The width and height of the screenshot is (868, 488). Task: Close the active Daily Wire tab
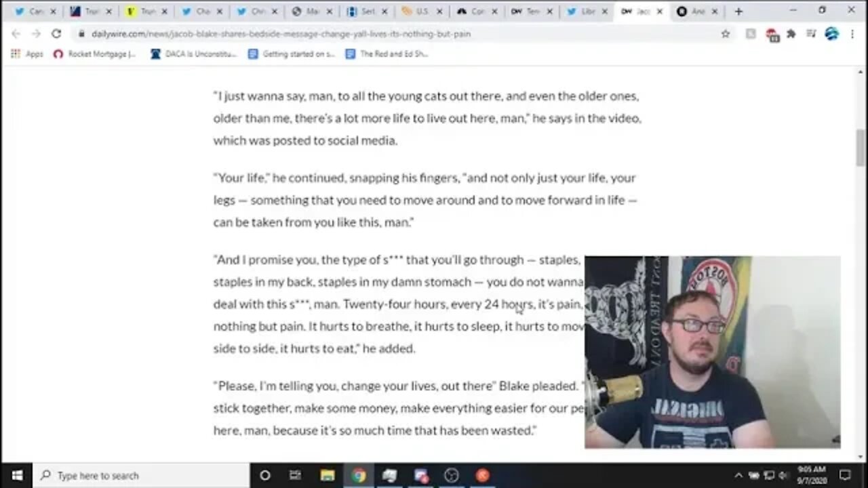pyautogui.click(x=659, y=12)
